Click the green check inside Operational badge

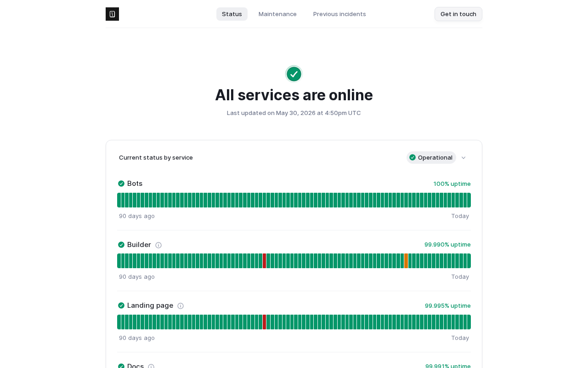pos(413,157)
